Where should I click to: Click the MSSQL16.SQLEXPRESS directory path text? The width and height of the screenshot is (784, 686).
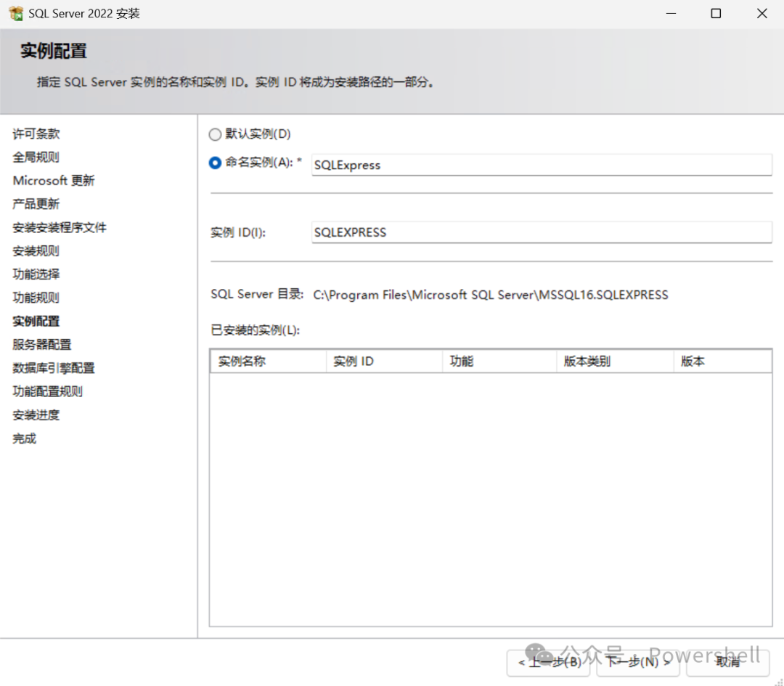491,295
